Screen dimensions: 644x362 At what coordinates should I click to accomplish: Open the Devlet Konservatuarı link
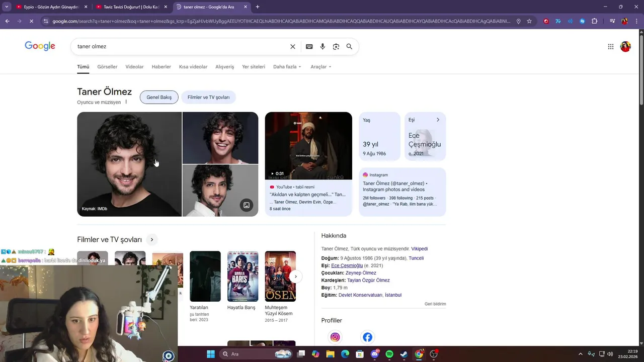coord(360,295)
